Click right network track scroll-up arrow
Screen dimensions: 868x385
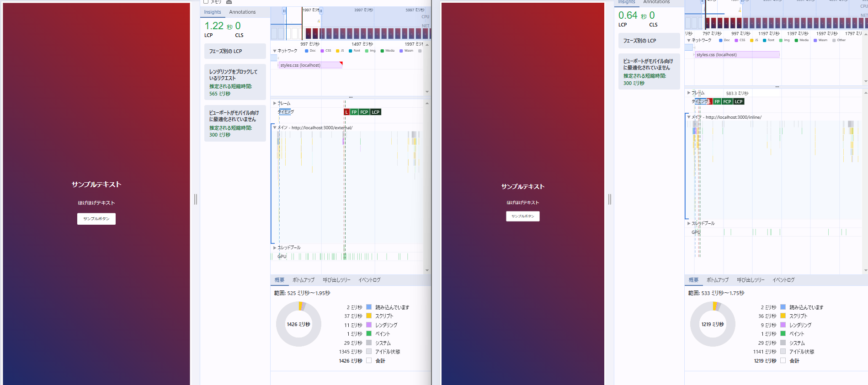coord(866,34)
